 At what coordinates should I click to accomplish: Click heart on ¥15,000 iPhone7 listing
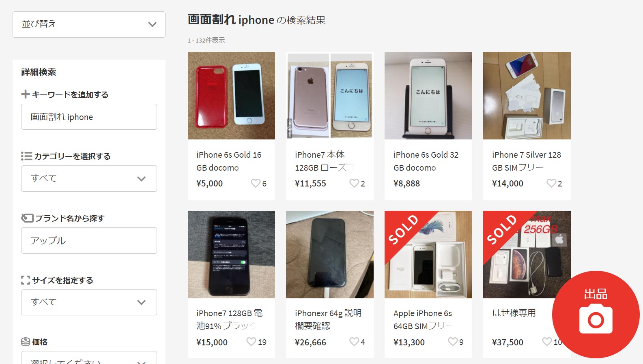tap(252, 342)
